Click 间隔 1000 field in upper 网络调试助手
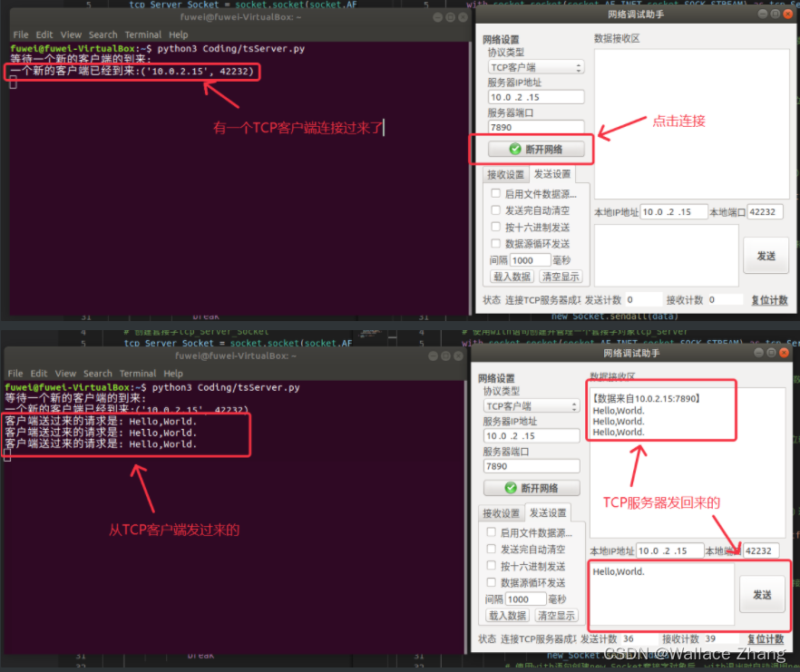 coord(530,260)
